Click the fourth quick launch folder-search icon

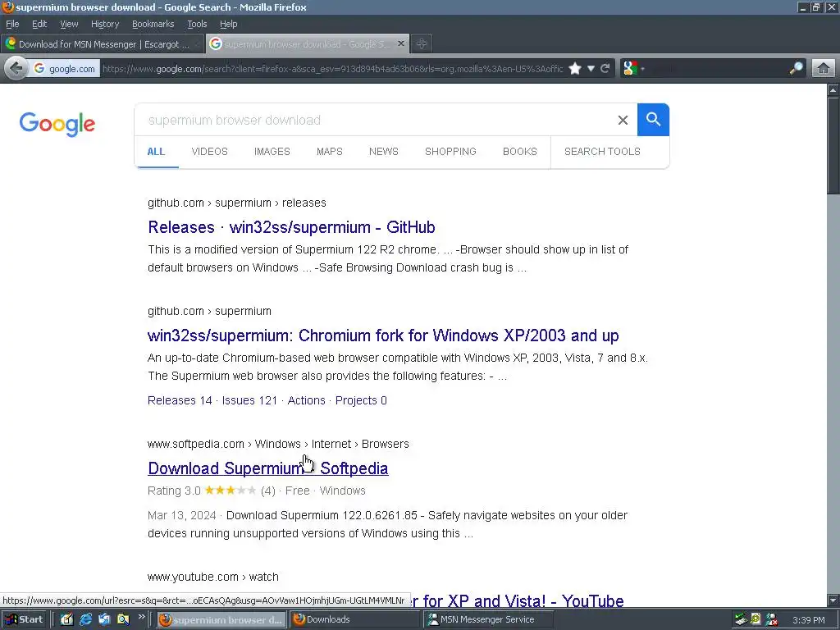pyautogui.click(x=123, y=619)
